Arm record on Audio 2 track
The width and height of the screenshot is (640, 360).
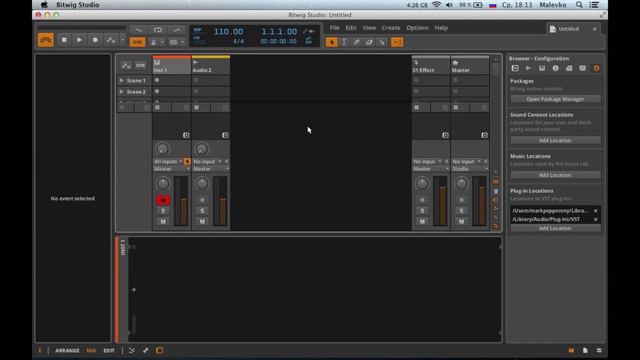pyautogui.click(x=202, y=200)
